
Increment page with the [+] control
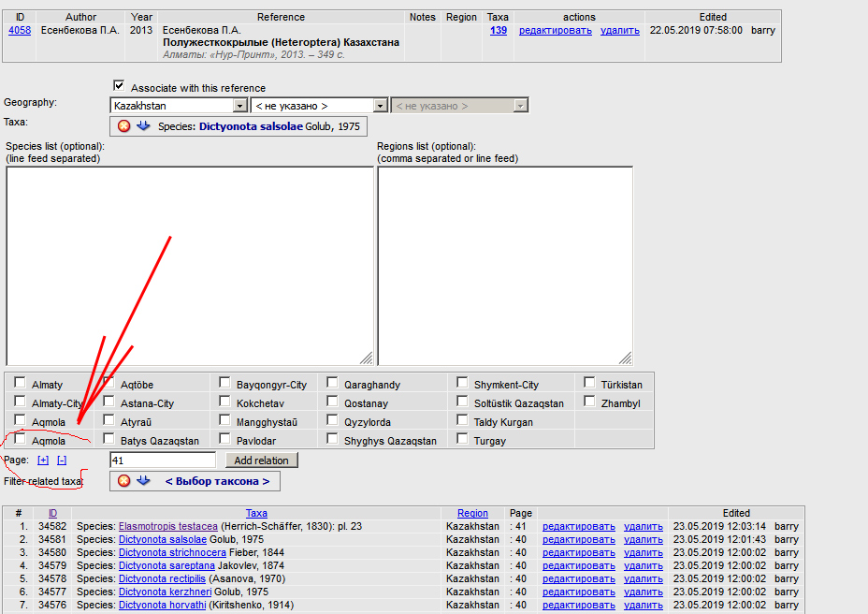pyautogui.click(x=43, y=460)
